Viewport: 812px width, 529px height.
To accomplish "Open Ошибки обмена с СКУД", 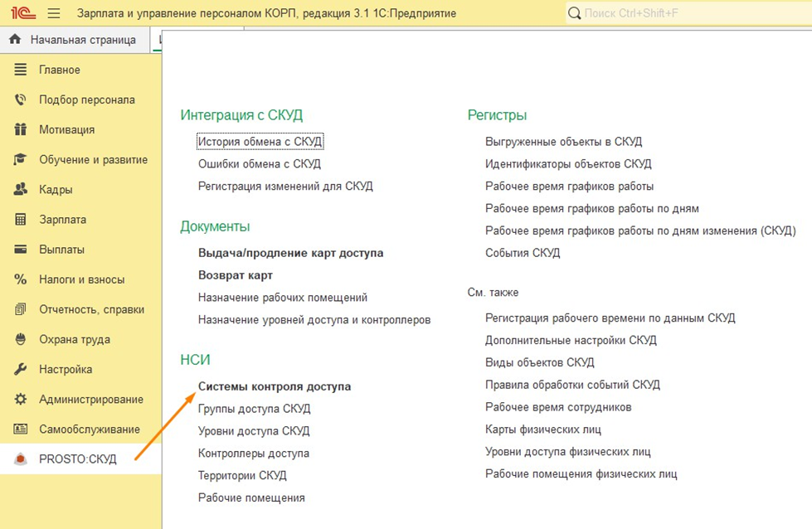I will tap(260, 164).
